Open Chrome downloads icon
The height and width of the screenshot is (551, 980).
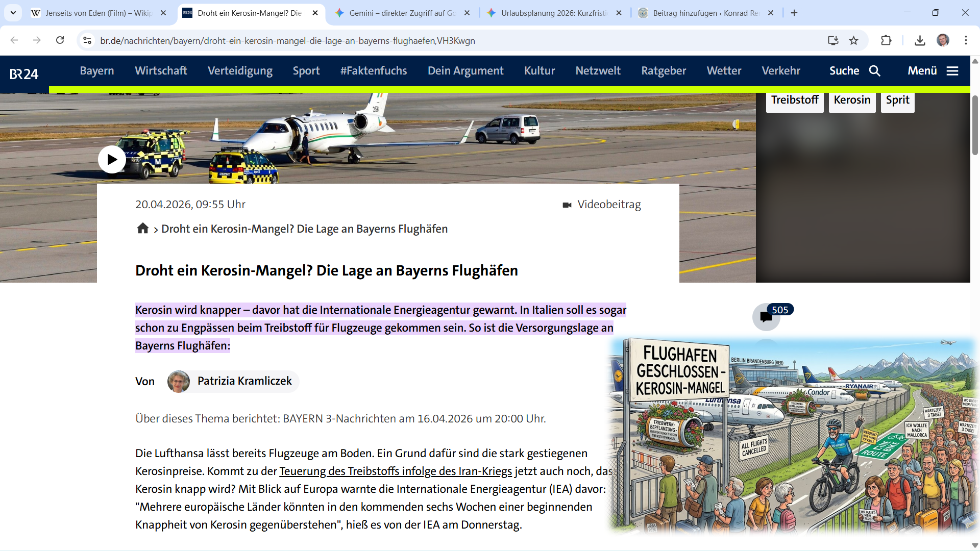tap(920, 41)
